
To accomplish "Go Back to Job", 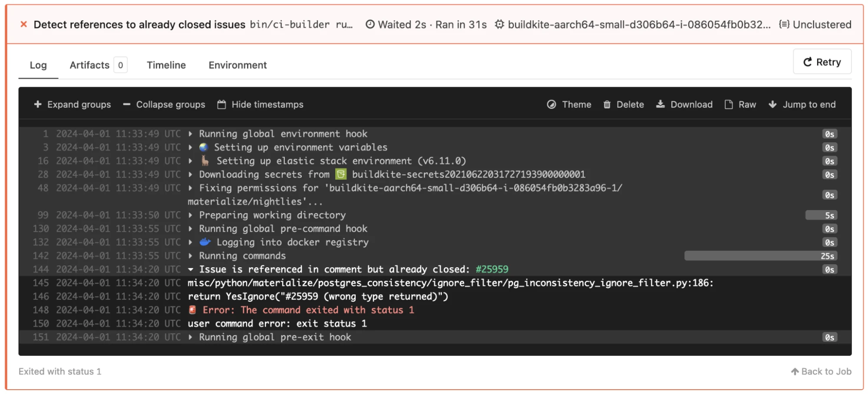I will 821,371.
